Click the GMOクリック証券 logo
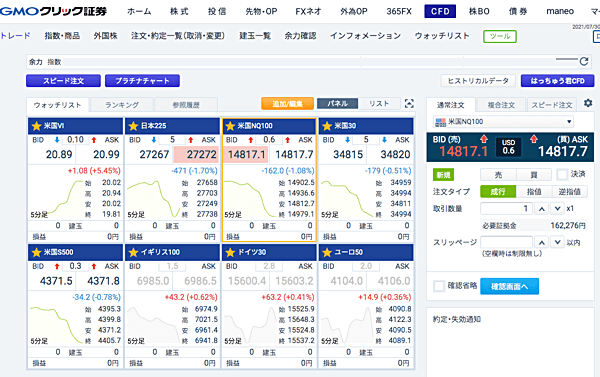Image resolution: width=600 pixels, height=377 pixels. 54,11
